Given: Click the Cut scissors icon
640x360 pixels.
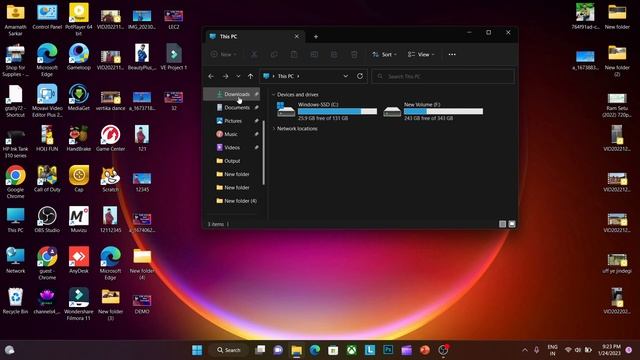Looking at the screenshot, I should (x=254, y=54).
